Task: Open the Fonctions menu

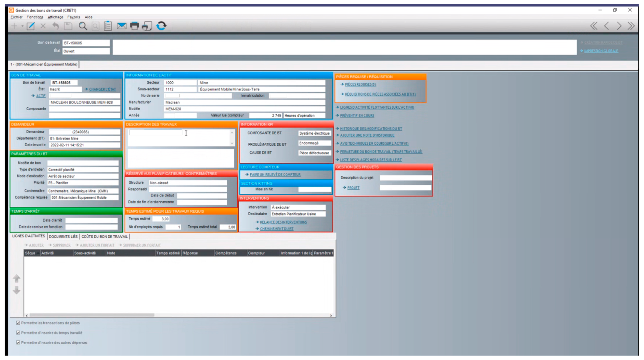Action: click(x=35, y=17)
